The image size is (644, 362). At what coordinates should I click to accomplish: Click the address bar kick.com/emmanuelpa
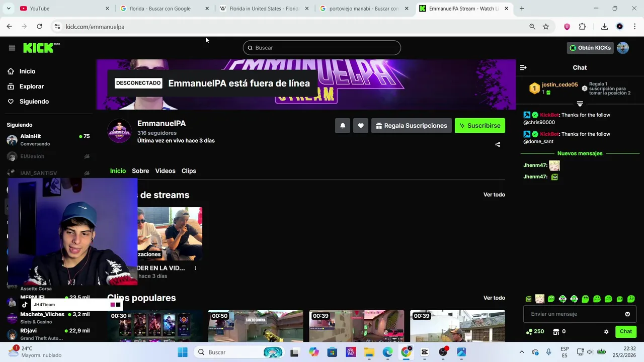tap(95, 27)
